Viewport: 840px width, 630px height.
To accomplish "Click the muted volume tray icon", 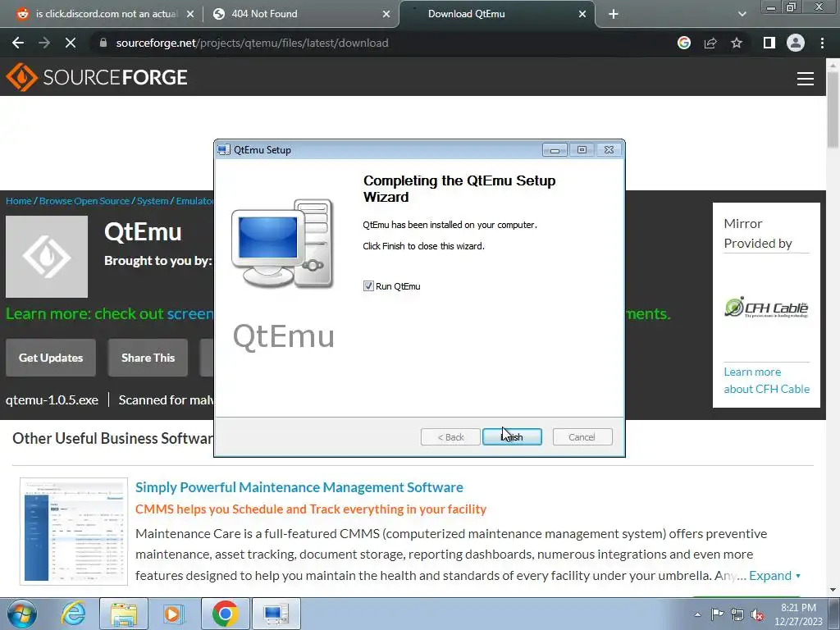I will 757,614.
